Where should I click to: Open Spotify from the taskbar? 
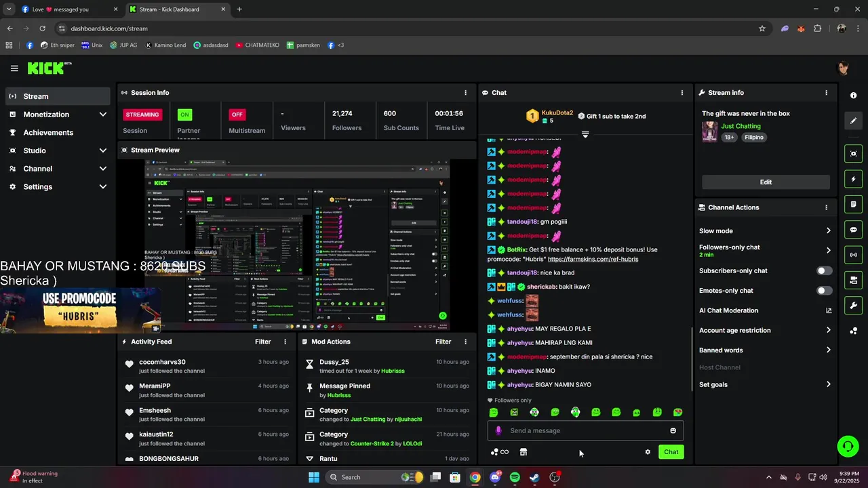click(x=515, y=477)
